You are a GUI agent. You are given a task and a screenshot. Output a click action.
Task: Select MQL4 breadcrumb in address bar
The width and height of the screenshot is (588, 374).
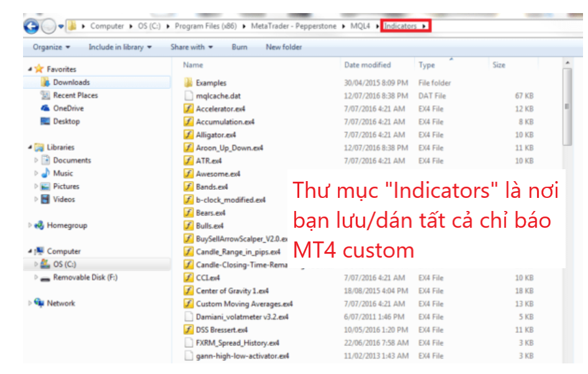(360, 26)
